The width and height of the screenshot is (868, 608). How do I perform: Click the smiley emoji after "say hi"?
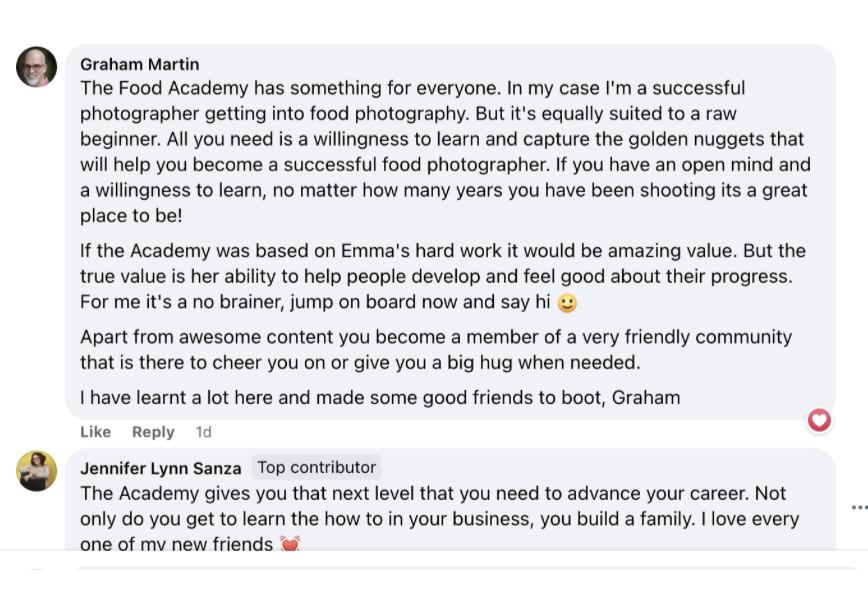tap(567, 302)
